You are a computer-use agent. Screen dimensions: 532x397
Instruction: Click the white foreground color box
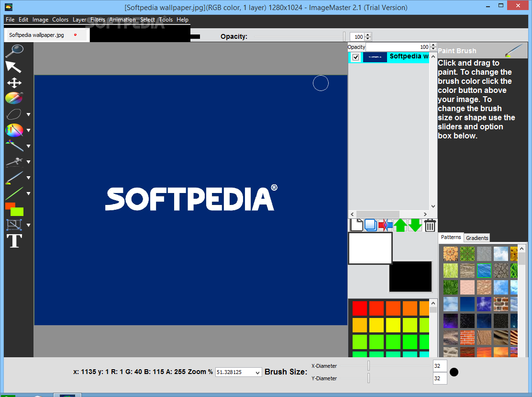tap(370, 248)
